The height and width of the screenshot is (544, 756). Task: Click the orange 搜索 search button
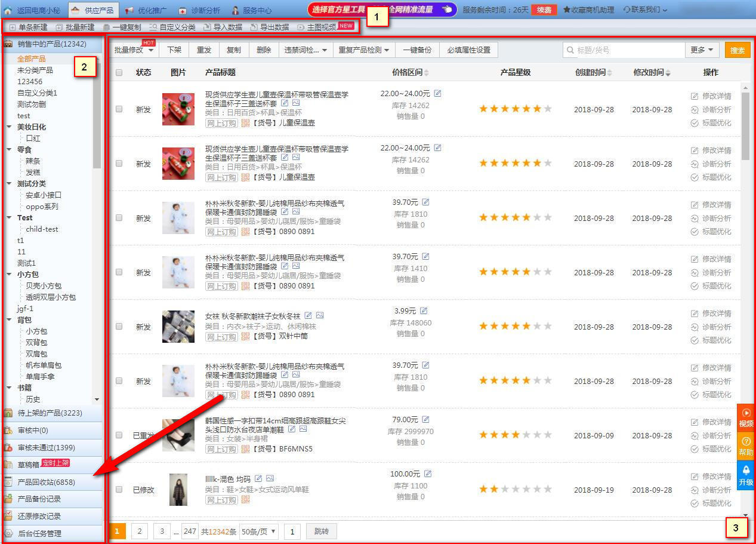[x=738, y=50]
